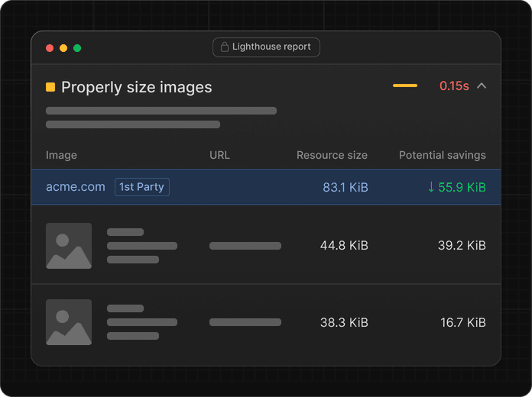Click the 16.7 KiB potential savings value

click(462, 322)
